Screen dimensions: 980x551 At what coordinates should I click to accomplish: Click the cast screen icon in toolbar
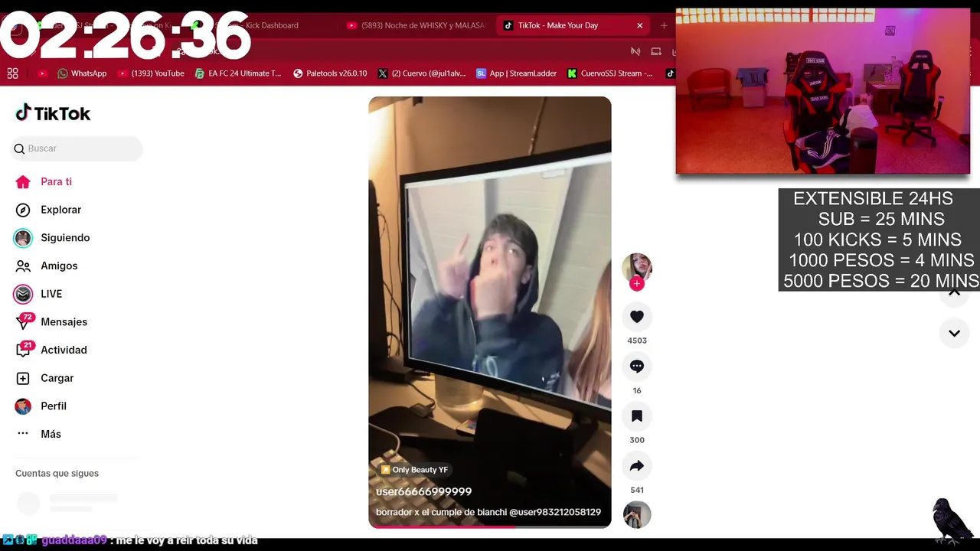point(656,52)
